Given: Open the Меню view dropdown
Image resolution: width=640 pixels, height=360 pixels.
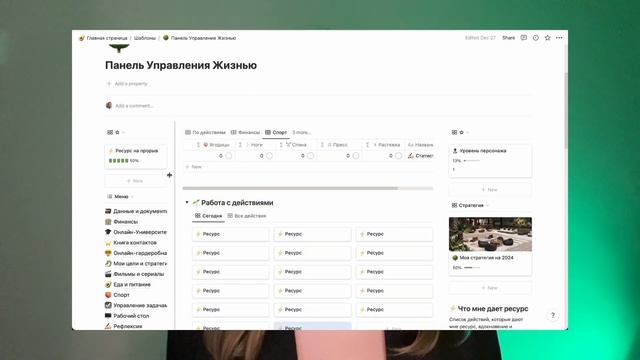Looking at the screenshot, I should (x=121, y=196).
